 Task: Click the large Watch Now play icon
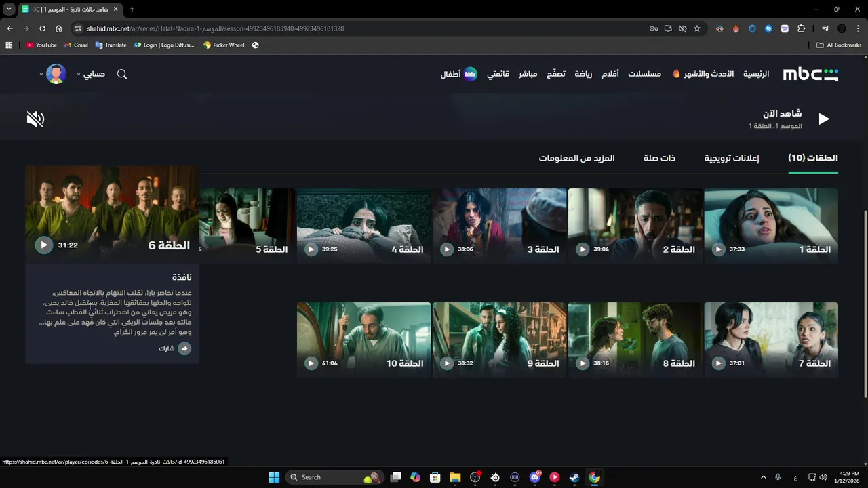click(x=824, y=119)
